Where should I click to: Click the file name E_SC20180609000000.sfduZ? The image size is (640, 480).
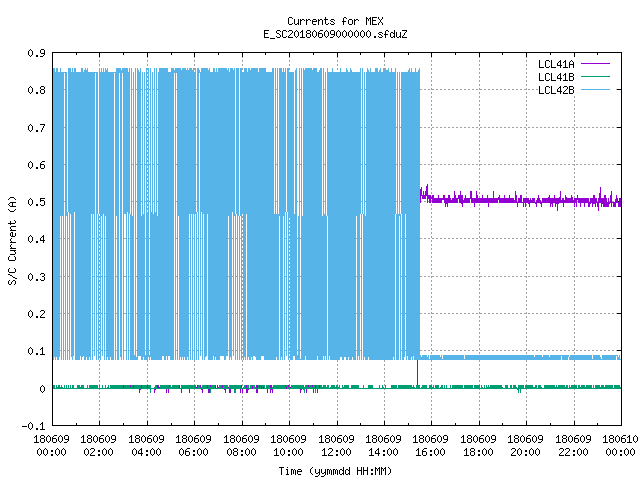335,34
